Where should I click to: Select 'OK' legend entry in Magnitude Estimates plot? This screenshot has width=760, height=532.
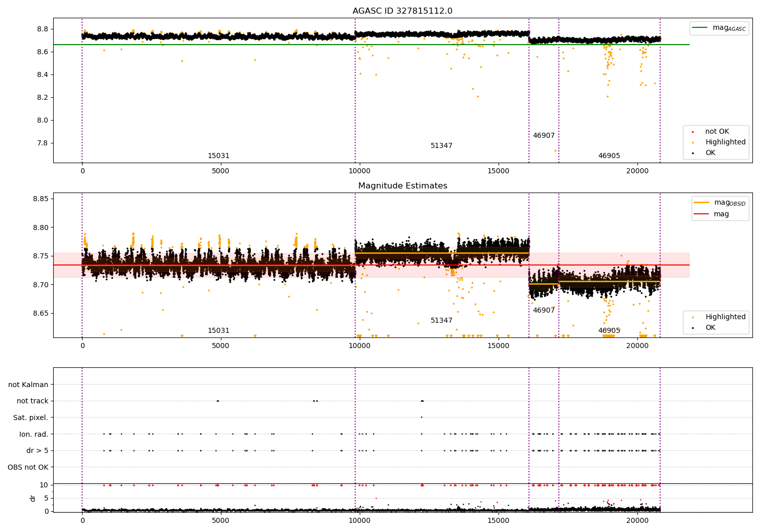[703, 328]
